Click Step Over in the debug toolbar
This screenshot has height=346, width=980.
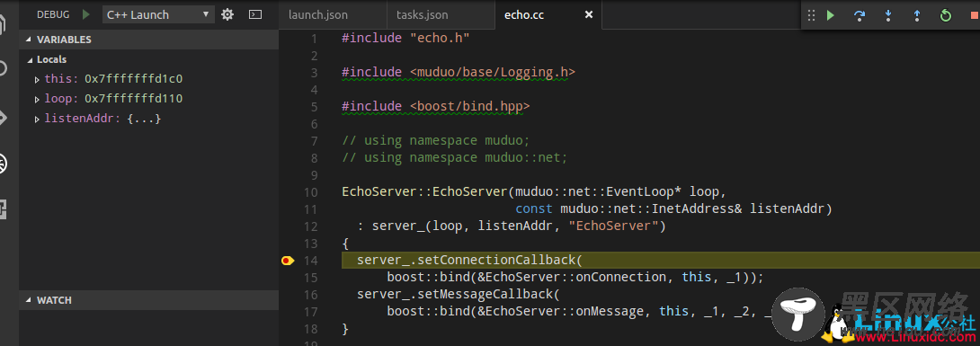click(x=860, y=15)
